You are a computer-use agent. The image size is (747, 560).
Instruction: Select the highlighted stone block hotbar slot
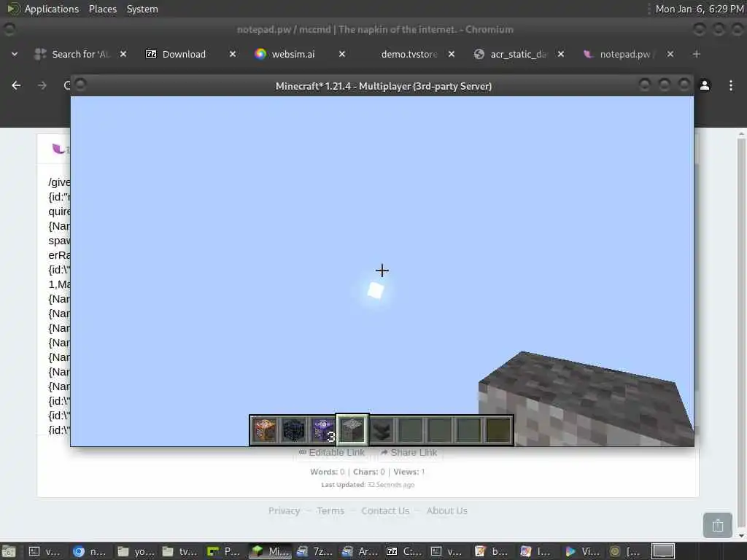pyautogui.click(x=352, y=430)
